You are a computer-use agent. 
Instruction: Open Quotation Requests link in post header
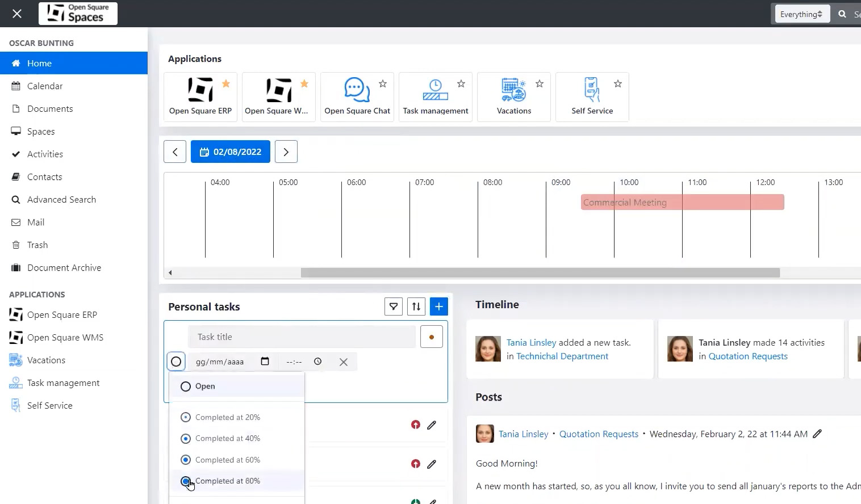pos(599,434)
